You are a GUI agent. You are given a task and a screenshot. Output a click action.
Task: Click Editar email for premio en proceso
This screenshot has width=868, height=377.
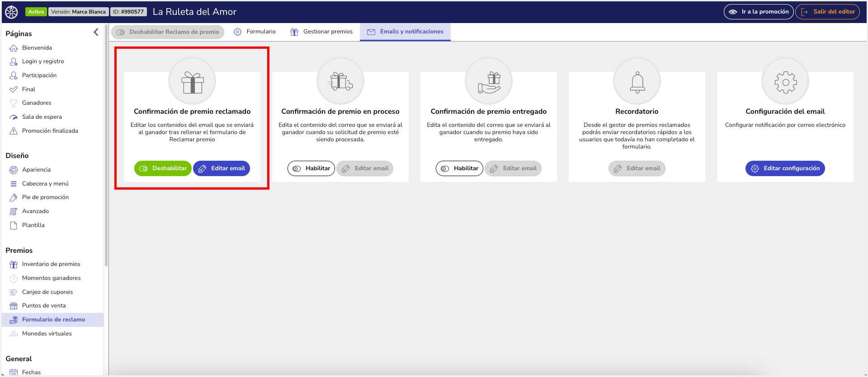click(365, 168)
